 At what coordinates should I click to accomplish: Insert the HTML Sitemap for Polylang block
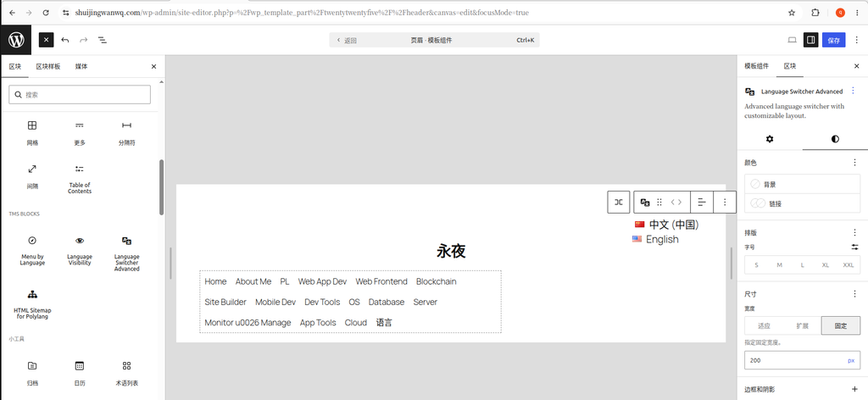coord(32,303)
